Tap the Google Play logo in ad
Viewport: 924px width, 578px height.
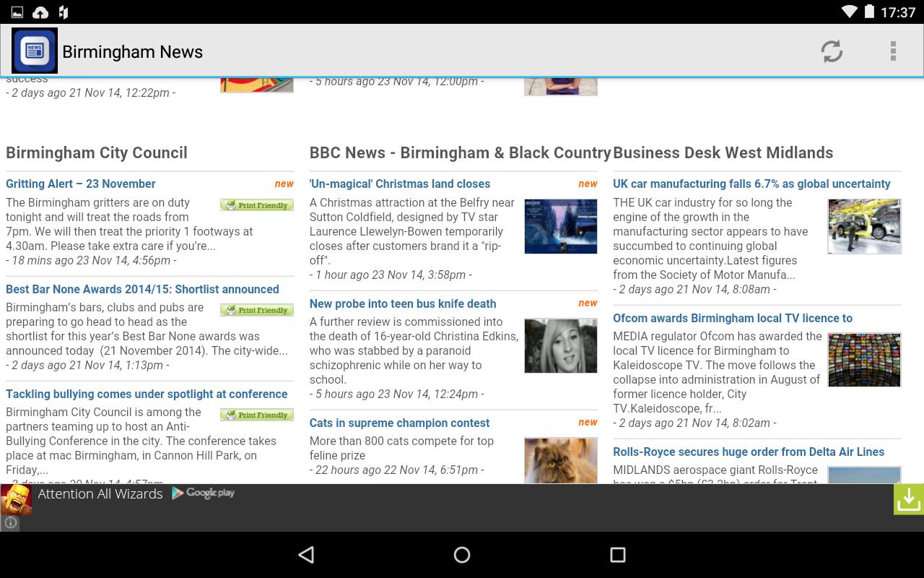[203, 493]
